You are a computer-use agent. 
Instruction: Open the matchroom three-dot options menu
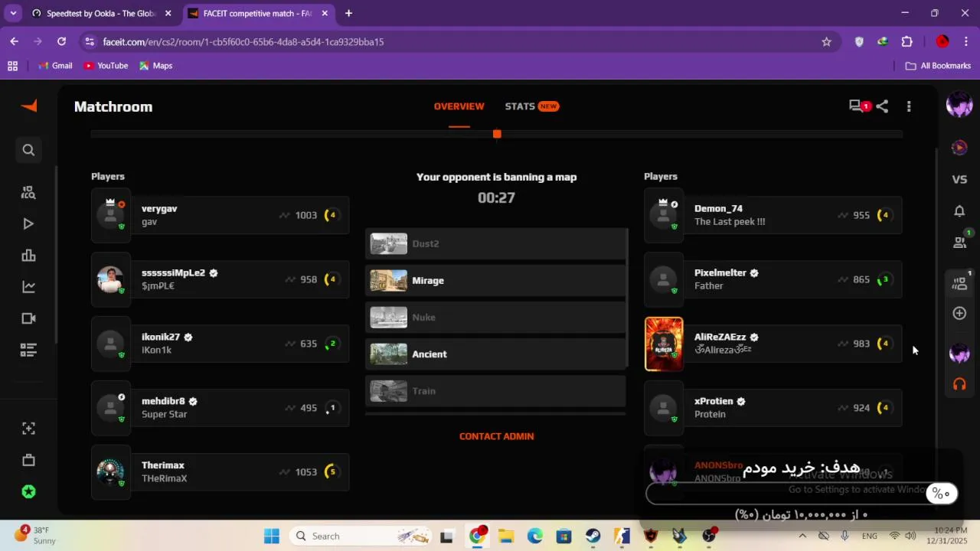909,106
